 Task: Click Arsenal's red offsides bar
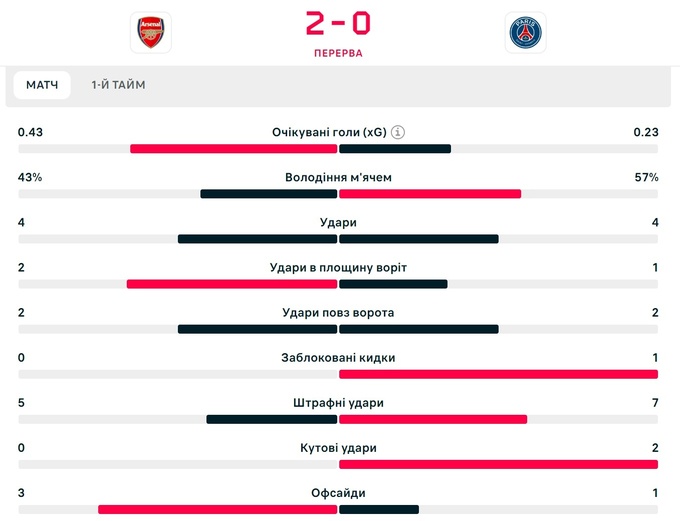pyautogui.click(x=217, y=509)
